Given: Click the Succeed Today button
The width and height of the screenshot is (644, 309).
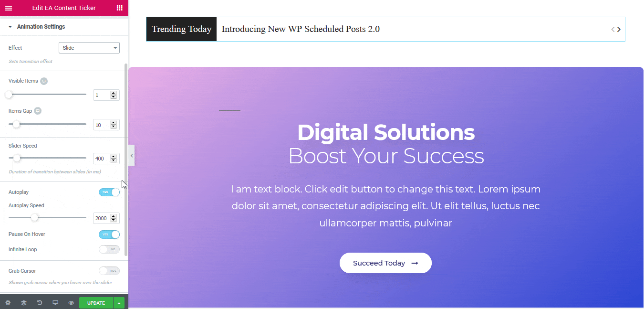Looking at the screenshot, I should 385,263.
